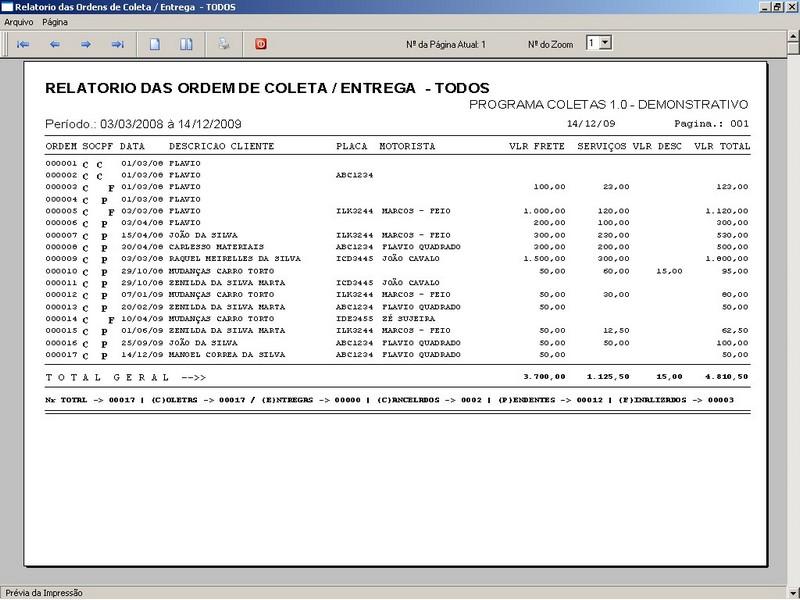This screenshot has height=600, width=800.
Task: Click total 123,00 in order 000003 row
Action: click(x=732, y=187)
